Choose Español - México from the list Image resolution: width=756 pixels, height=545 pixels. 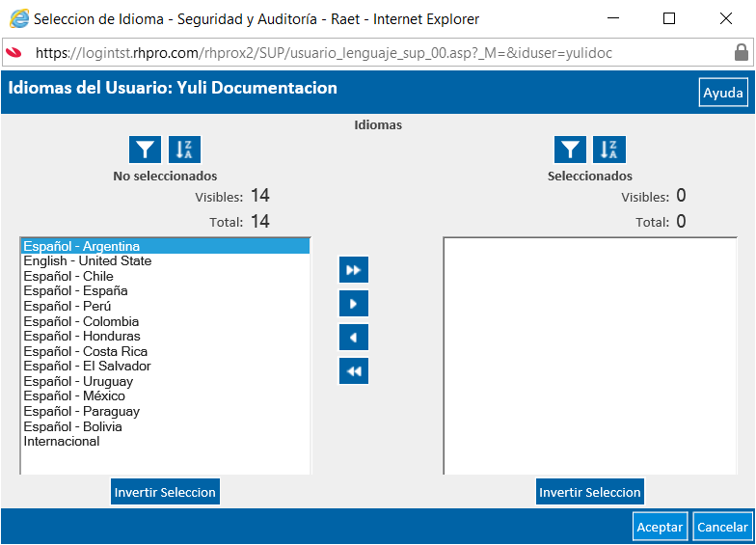pyautogui.click(x=166, y=395)
